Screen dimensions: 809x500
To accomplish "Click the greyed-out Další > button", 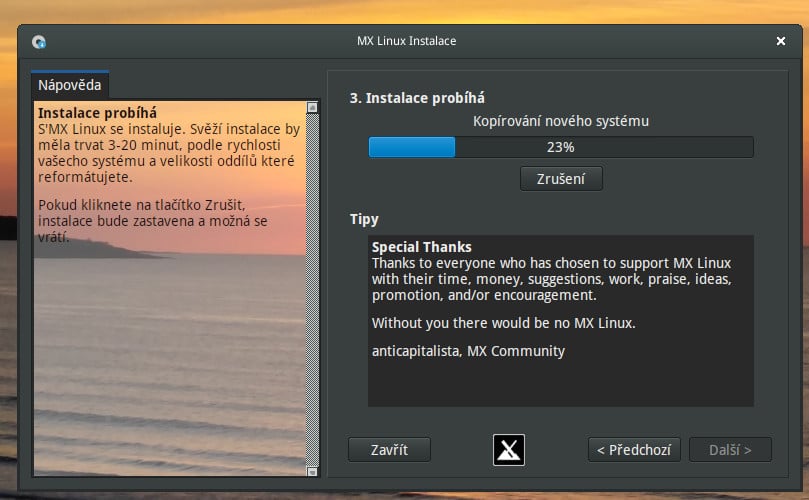I will [730, 450].
